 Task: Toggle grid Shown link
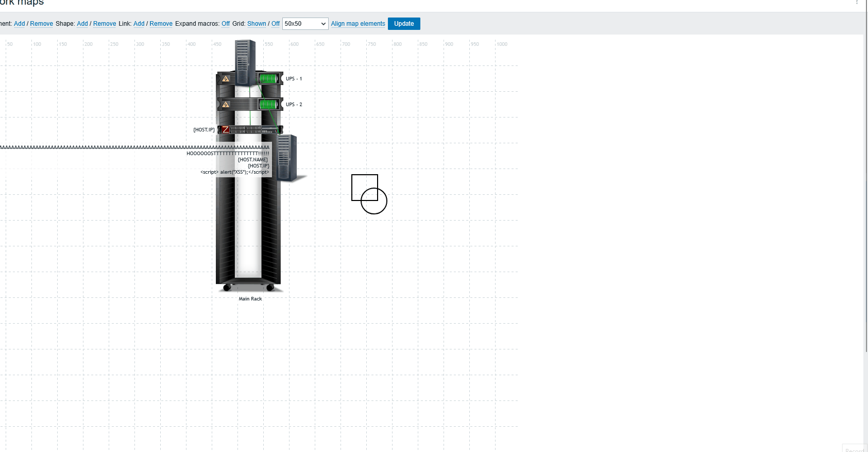coord(257,24)
